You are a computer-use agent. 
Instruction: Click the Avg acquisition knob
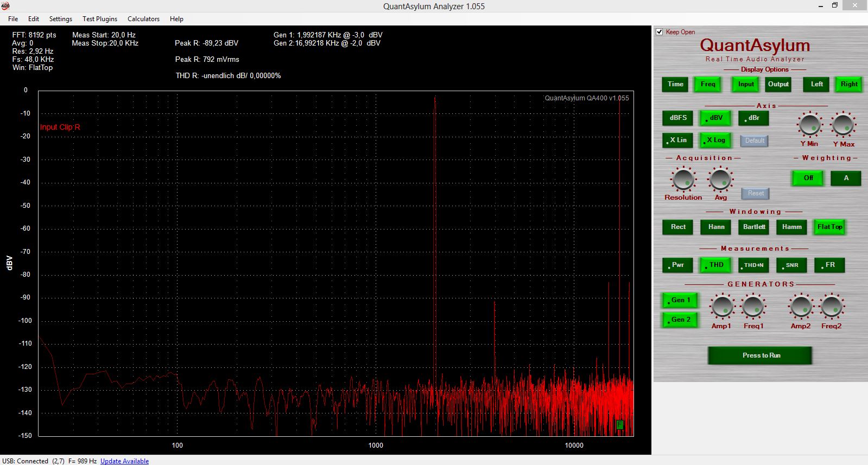(x=720, y=179)
